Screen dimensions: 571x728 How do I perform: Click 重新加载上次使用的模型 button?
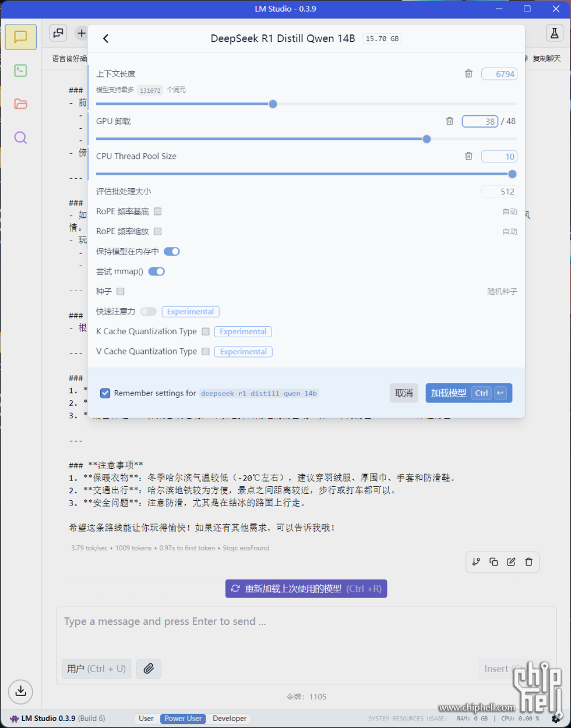[306, 588]
